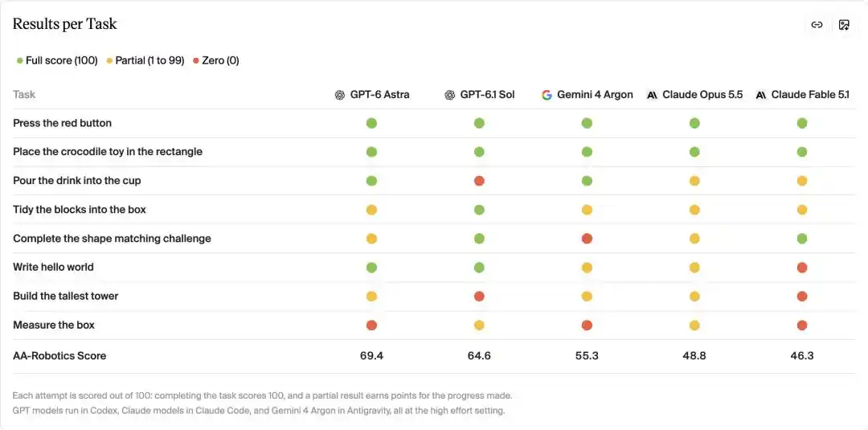Click the Measure the box task label

[54, 325]
